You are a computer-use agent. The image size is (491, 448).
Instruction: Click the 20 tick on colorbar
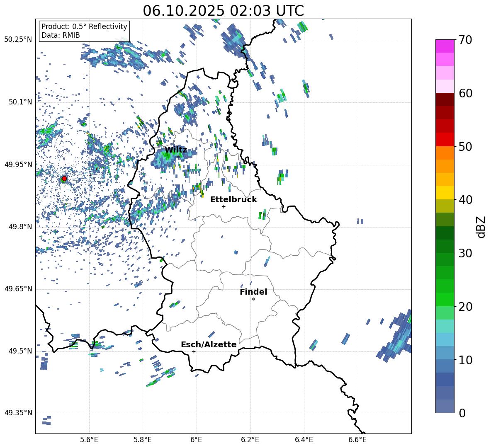(x=465, y=307)
